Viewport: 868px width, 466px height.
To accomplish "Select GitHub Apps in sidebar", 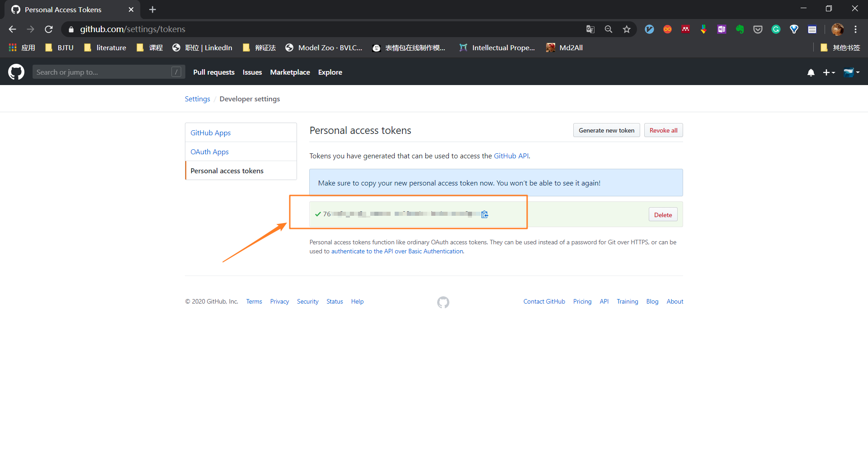I will pos(241,133).
